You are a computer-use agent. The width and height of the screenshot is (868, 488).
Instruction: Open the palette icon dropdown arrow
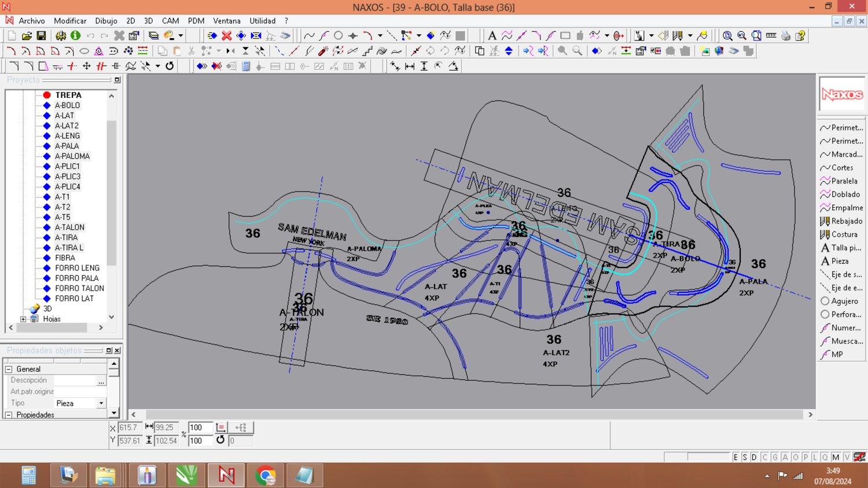(181, 36)
